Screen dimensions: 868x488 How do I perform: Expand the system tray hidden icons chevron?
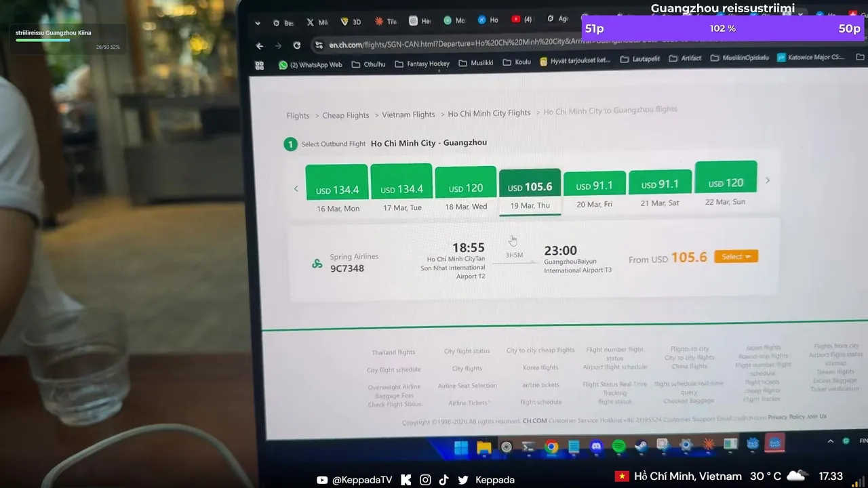click(x=830, y=441)
